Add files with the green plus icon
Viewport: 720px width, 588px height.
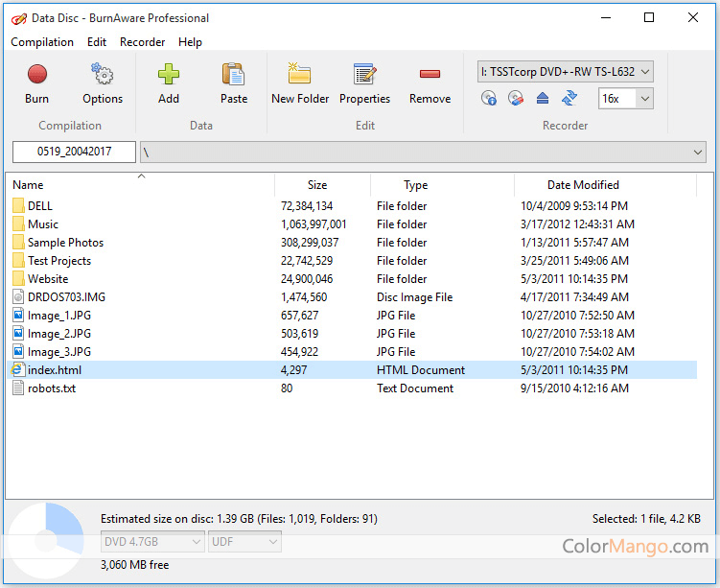click(169, 83)
